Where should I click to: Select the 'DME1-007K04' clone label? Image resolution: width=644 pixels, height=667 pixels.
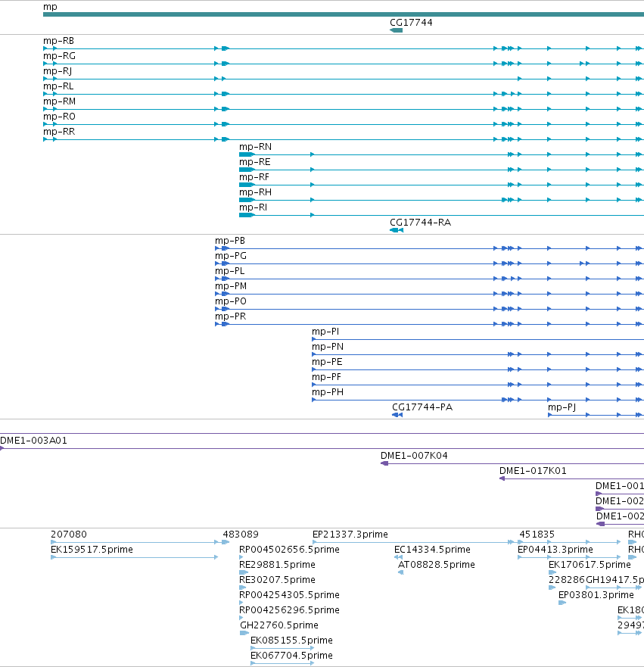click(414, 456)
